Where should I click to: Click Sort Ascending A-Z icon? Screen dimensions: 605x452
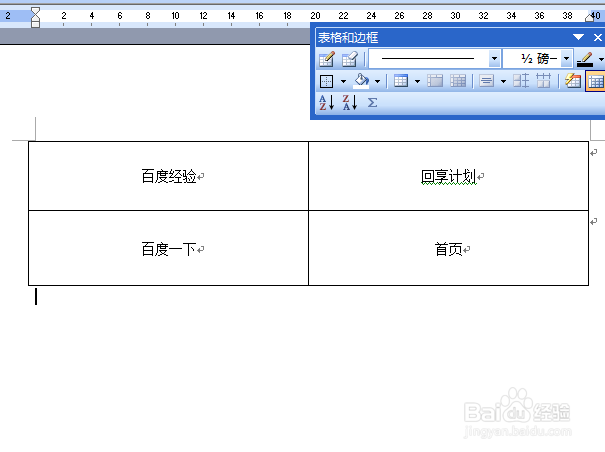coord(326,103)
